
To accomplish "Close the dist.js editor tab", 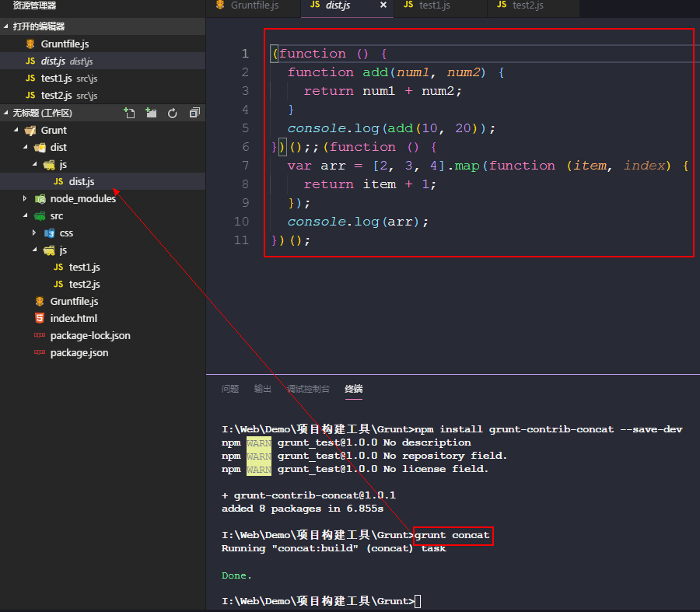I will (x=383, y=5).
